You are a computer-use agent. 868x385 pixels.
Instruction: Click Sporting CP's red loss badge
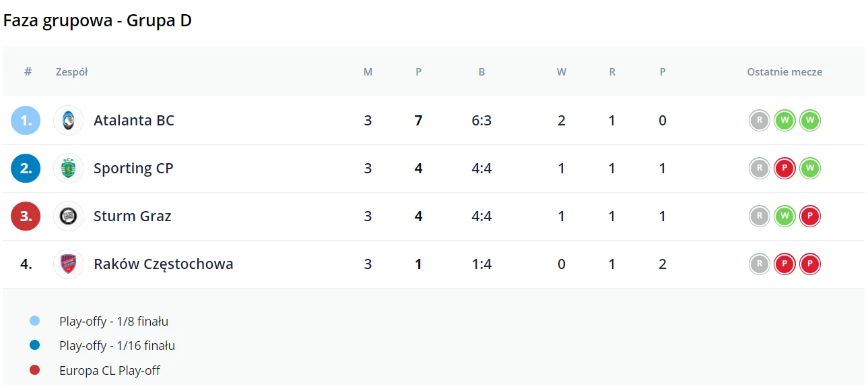click(x=784, y=169)
